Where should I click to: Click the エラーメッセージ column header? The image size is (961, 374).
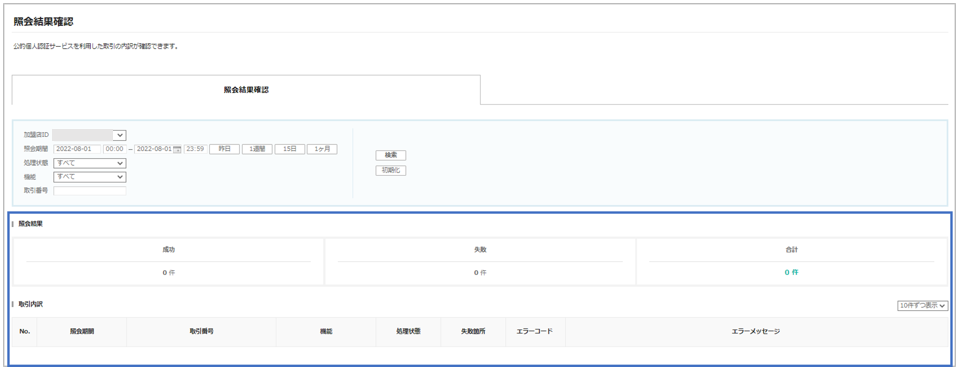point(756,331)
